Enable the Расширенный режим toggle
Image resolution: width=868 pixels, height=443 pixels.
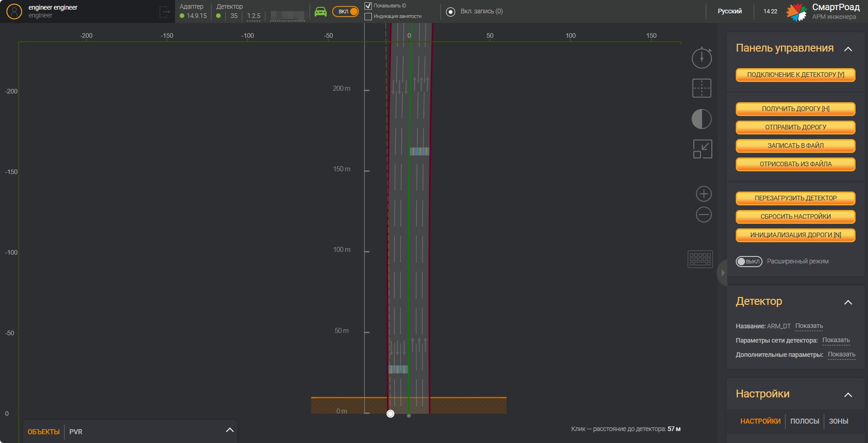click(749, 262)
